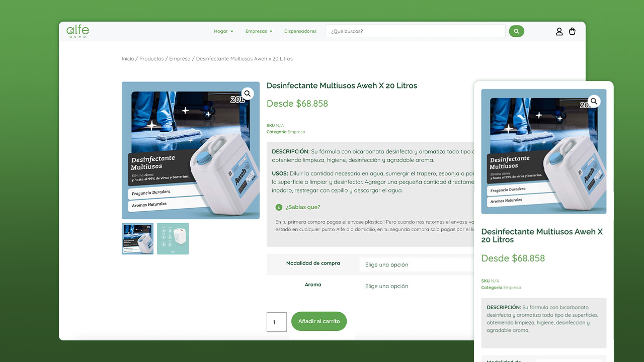Click the desktop product title text

pyautogui.click(x=342, y=85)
